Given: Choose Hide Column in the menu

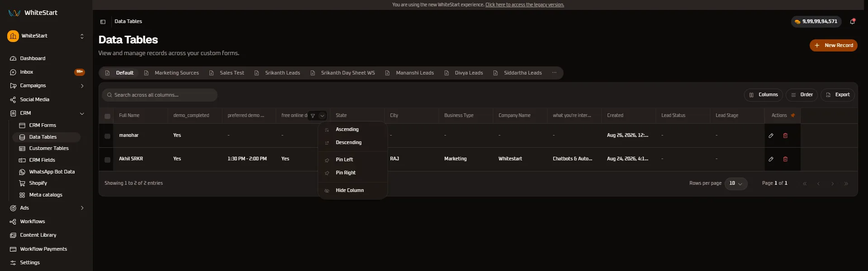Looking at the screenshot, I should point(353,190).
